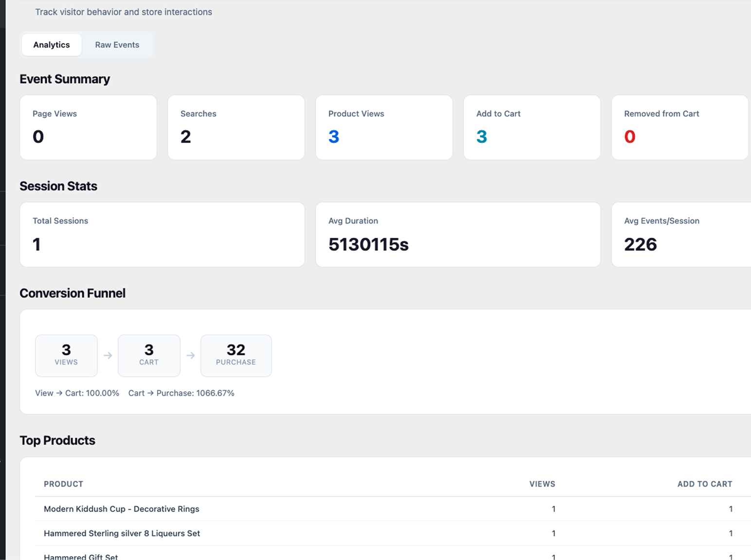751x560 pixels.
Task: Click the Cart to Purchase conversion rate link
Action: tap(181, 393)
